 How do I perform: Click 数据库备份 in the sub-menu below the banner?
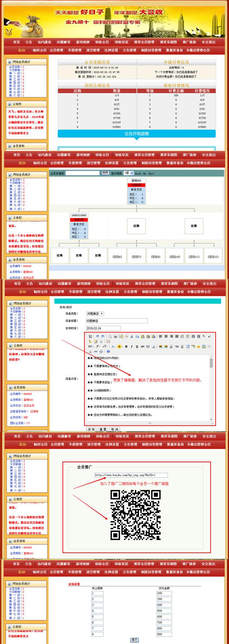tap(174, 50)
